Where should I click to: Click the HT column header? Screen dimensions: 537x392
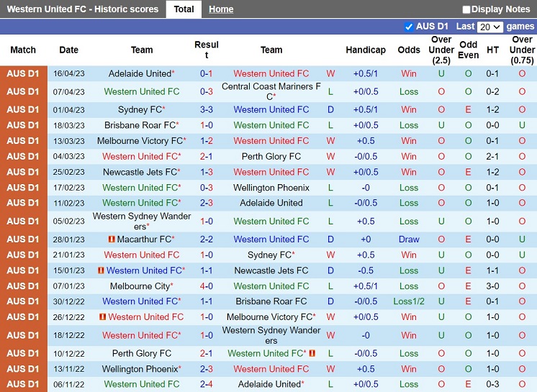[x=492, y=50]
